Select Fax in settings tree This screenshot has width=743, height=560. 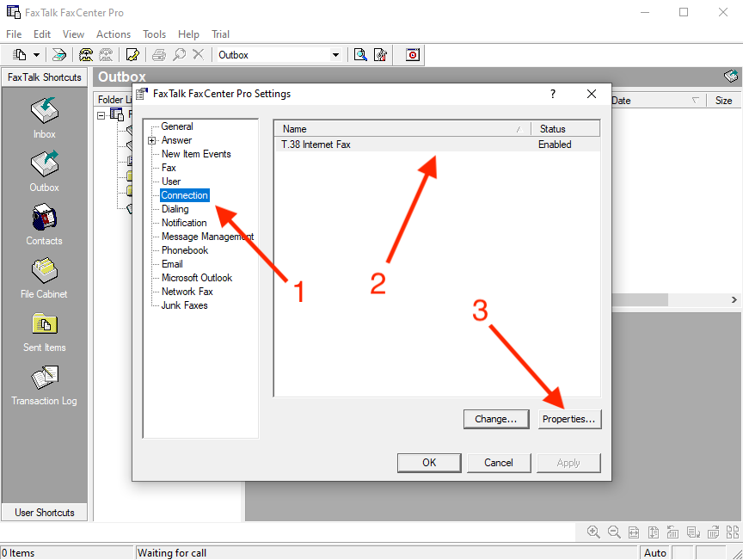[169, 168]
